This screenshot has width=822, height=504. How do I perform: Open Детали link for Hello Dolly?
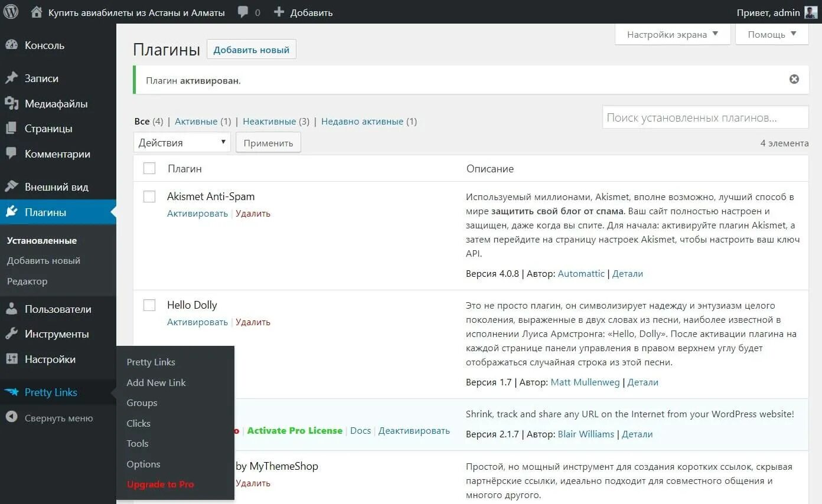pyautogui.click(x=643, y=382)
